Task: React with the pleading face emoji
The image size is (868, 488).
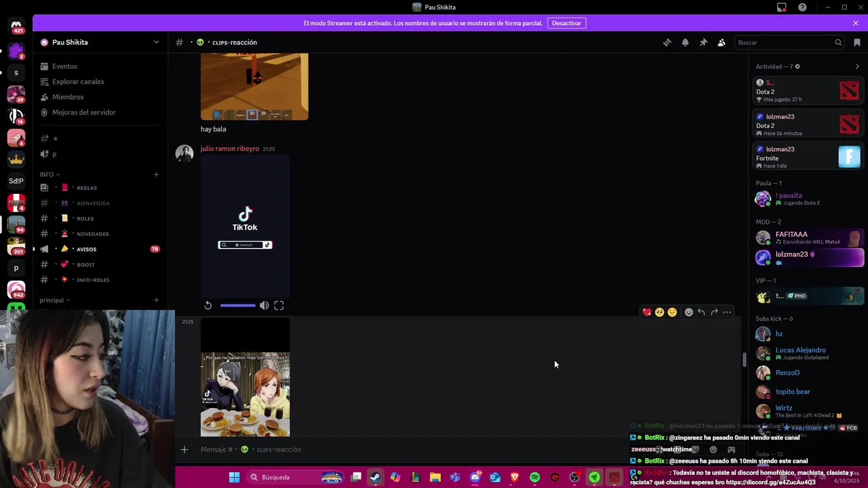Action: tap(659, 312)
